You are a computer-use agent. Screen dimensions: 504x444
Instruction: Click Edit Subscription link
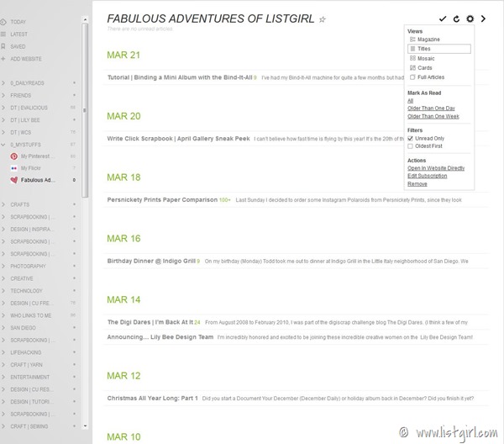[x=428, y=176]
